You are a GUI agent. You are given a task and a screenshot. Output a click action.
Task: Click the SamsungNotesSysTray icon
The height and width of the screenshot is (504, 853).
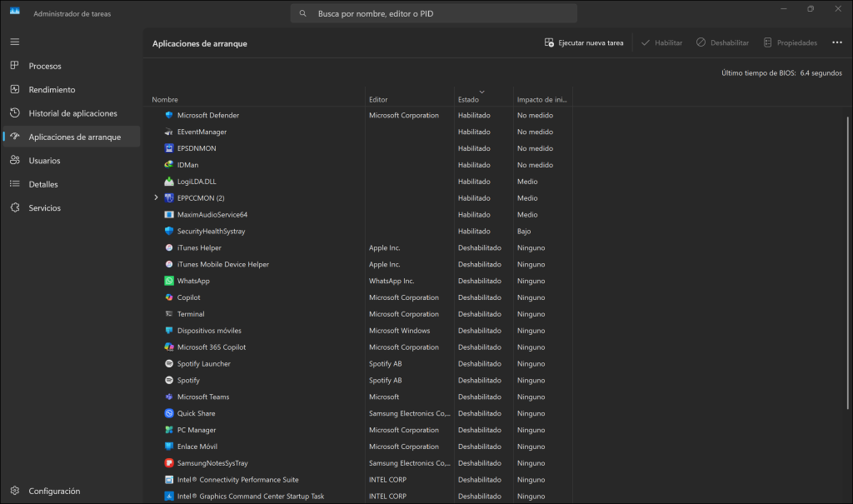coord(169,463)
